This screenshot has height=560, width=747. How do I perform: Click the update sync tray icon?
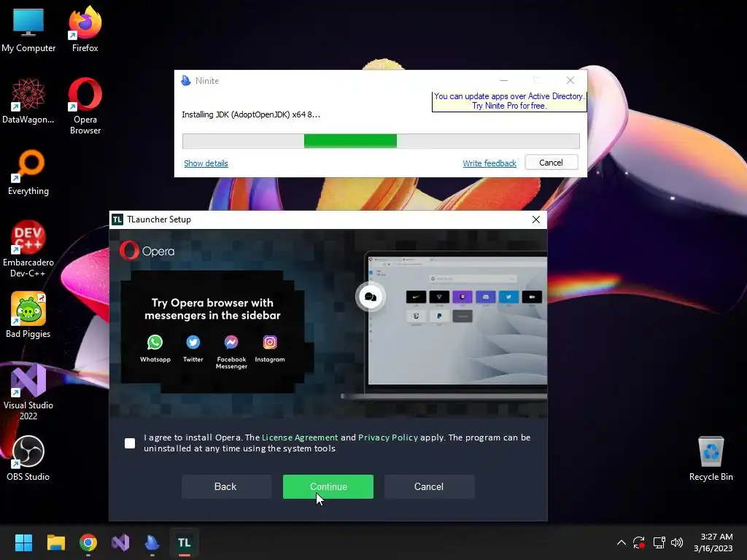[x=639, y=542]
